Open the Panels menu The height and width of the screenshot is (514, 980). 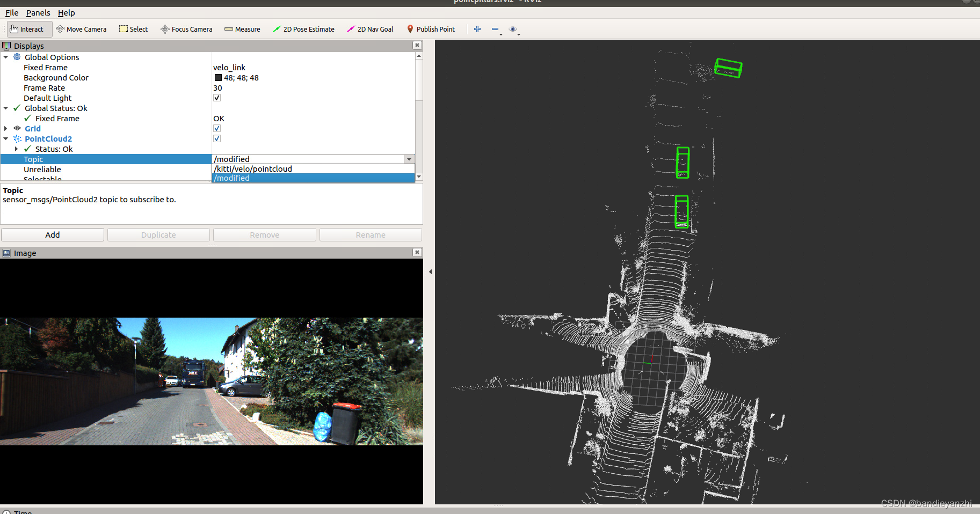click(38, 12)
